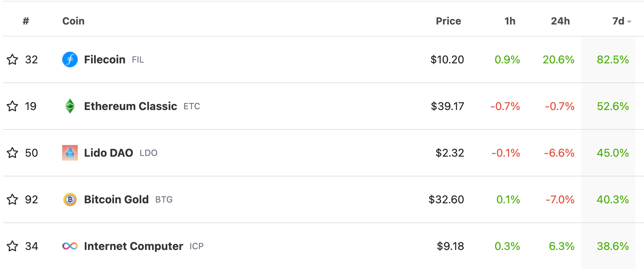
Task: Sort by the rank # column header
Action: pos(26,21)
